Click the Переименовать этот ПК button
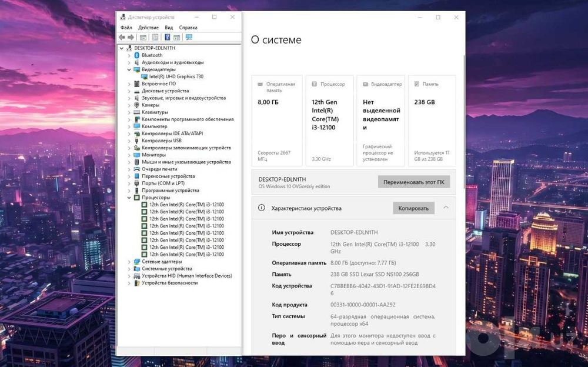Image resolution: width=588 pixels, height=367 pixels. (x=413, y=182)
